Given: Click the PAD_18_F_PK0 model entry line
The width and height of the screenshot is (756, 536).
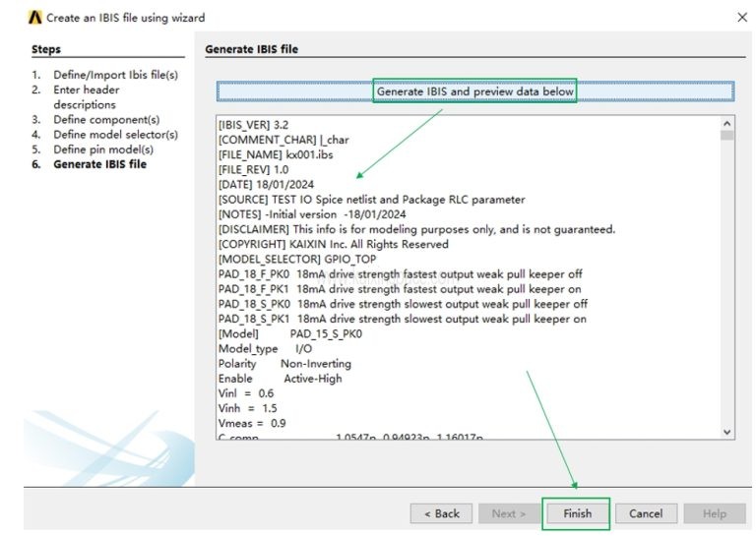Looking at the screenshot, I should coord(402,273).
